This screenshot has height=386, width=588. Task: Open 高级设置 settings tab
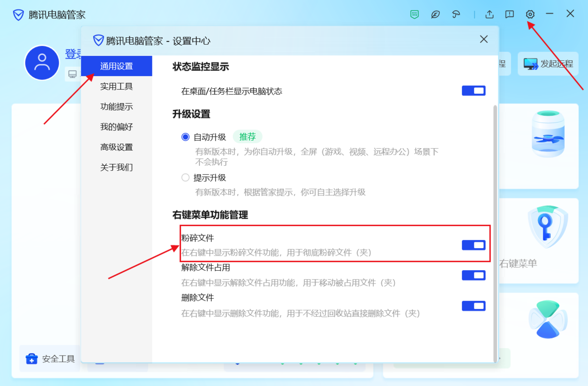[x=117, y=147]
